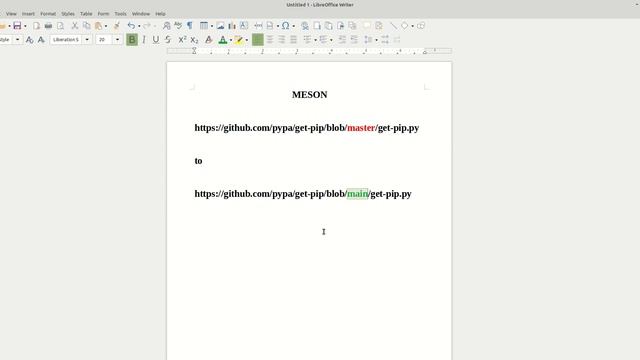Insert a footnote
The image size is (640, 360).
(317, 26)
